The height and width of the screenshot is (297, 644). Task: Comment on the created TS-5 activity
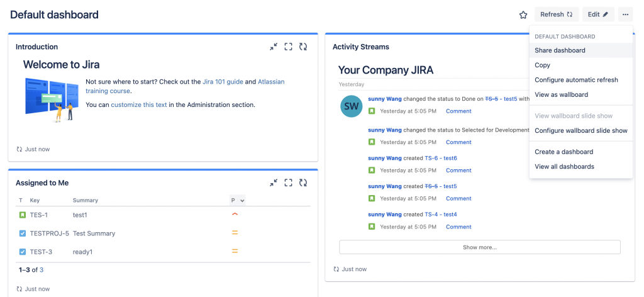(x=458, y=198)
